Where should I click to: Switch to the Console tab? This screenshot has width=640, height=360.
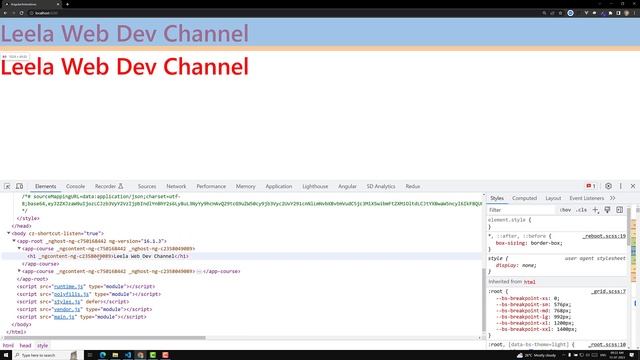(x=76, y=186)
